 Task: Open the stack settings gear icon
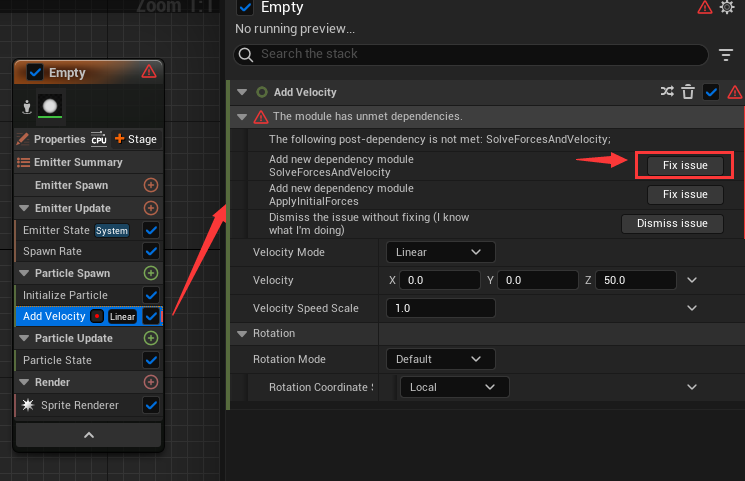pos(727,8)
